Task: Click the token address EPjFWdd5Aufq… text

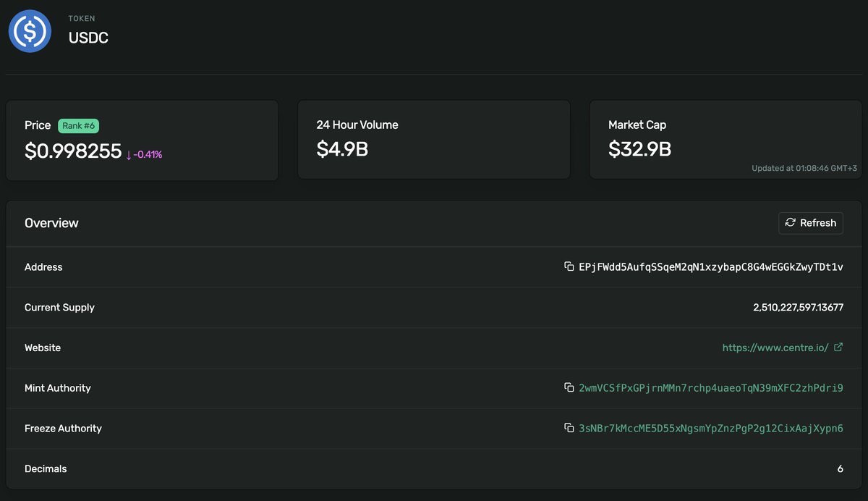Action: [x=711, y=267]
